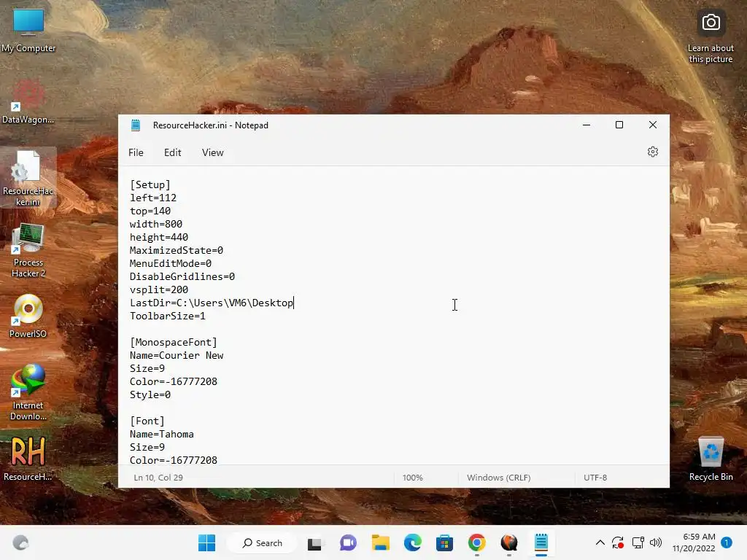Image resolution: width=747 pixels, height=560 pixels.
Task: Select the ResourceHacker RH desktop icon
Action: (28, 458)
